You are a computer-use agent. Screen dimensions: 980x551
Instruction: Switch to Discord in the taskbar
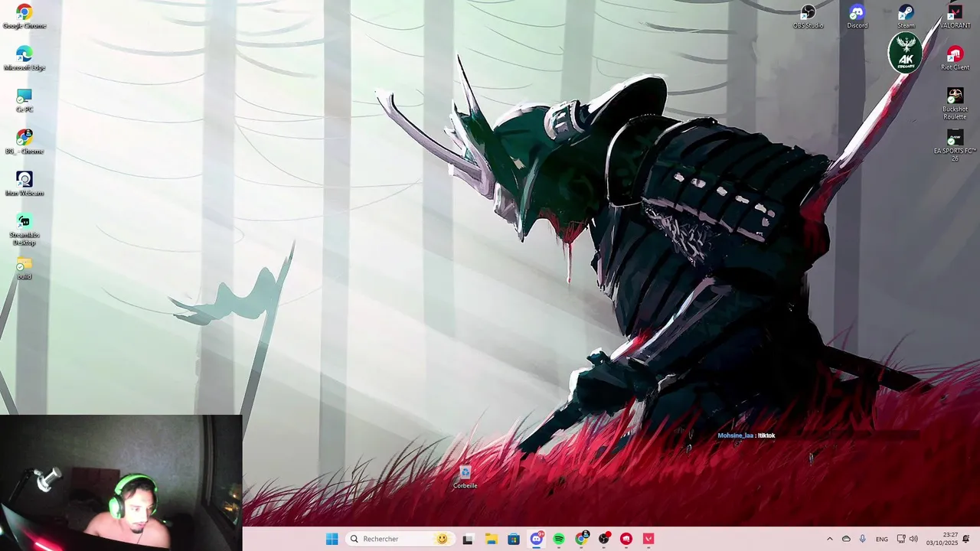coord(537,539)
